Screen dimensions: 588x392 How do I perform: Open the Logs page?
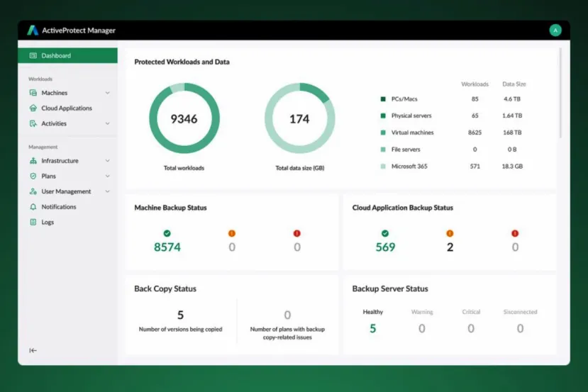(67, 222)
